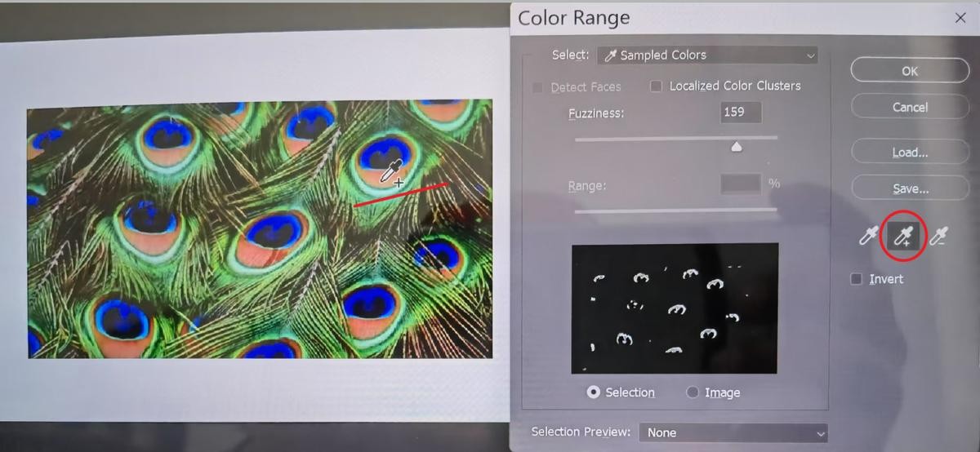Click the black-and-white selection preview
Screen dimensions: 980x452
coord(675,308)
